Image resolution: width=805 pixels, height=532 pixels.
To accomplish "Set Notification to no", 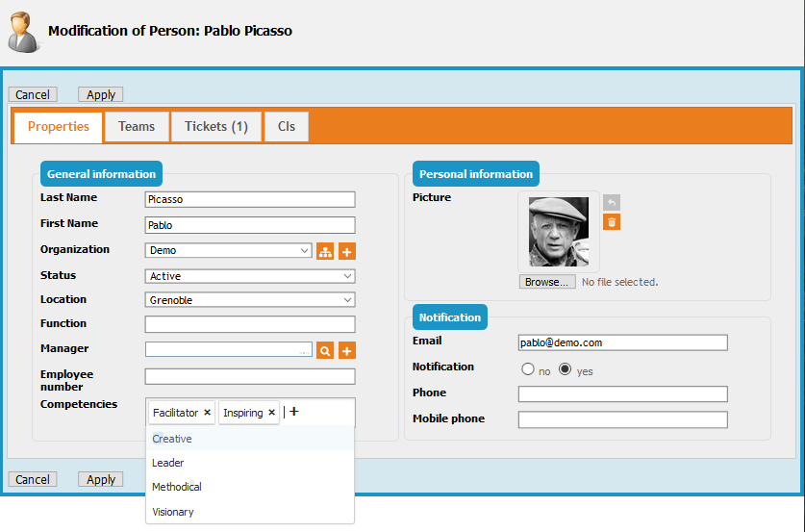I will pos(527,369).
